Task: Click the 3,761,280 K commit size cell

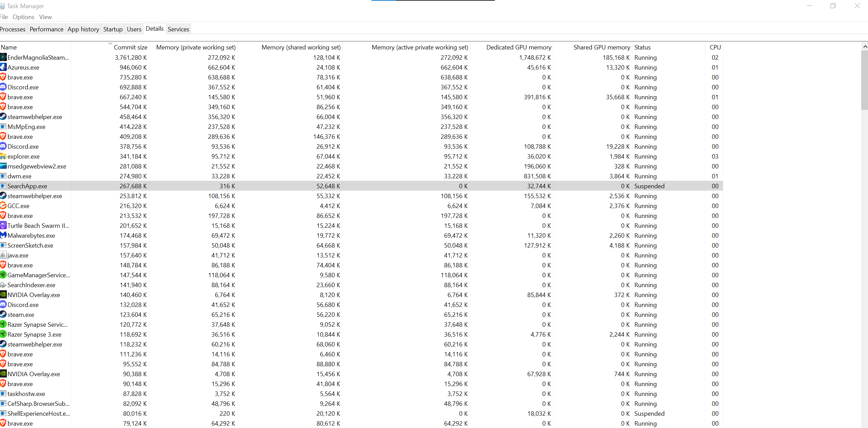Action: pos(131,57)
